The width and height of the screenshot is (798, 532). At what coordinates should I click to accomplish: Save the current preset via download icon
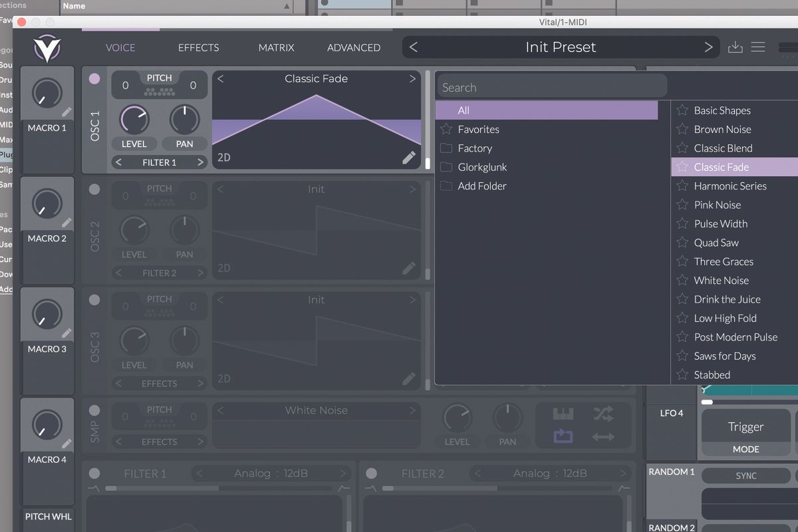735,47
